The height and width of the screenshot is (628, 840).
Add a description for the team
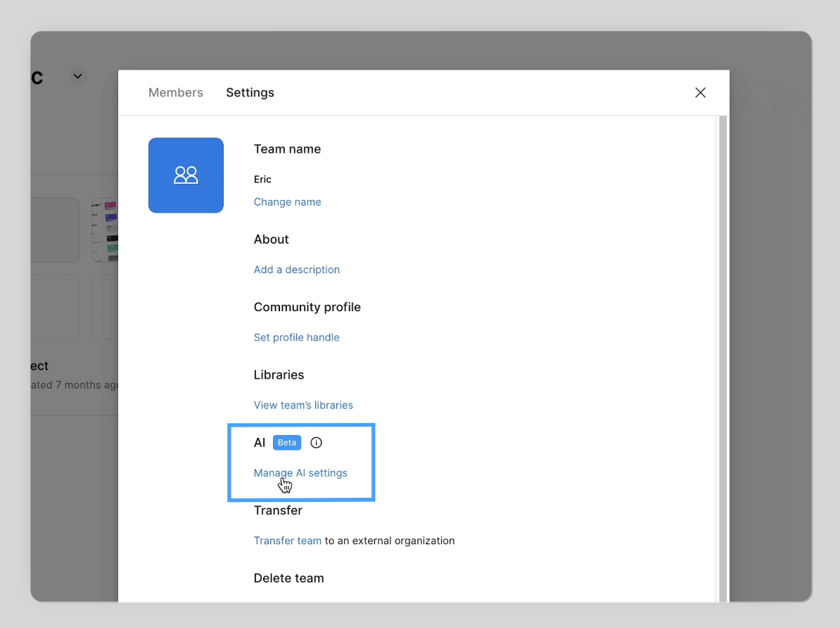(296, 270)
